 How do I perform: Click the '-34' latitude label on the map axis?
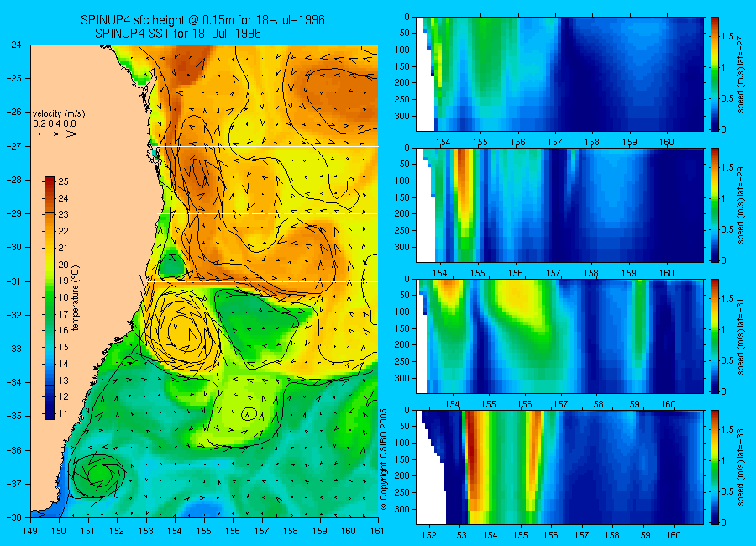(14, 382)
